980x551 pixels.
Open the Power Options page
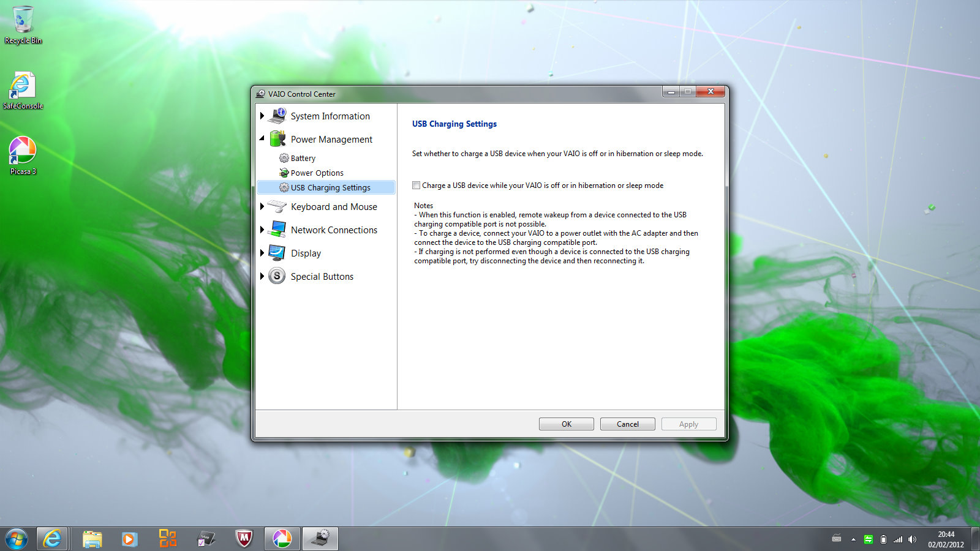coord(317,173)
